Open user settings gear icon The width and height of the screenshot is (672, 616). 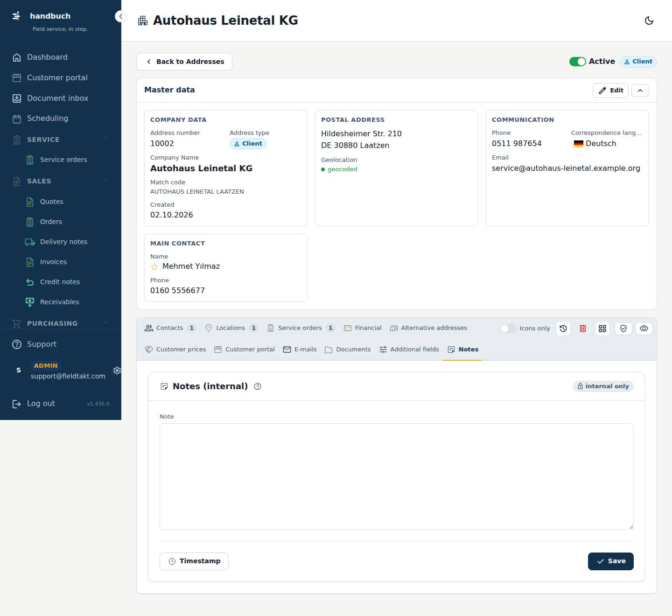pos(117,371)
